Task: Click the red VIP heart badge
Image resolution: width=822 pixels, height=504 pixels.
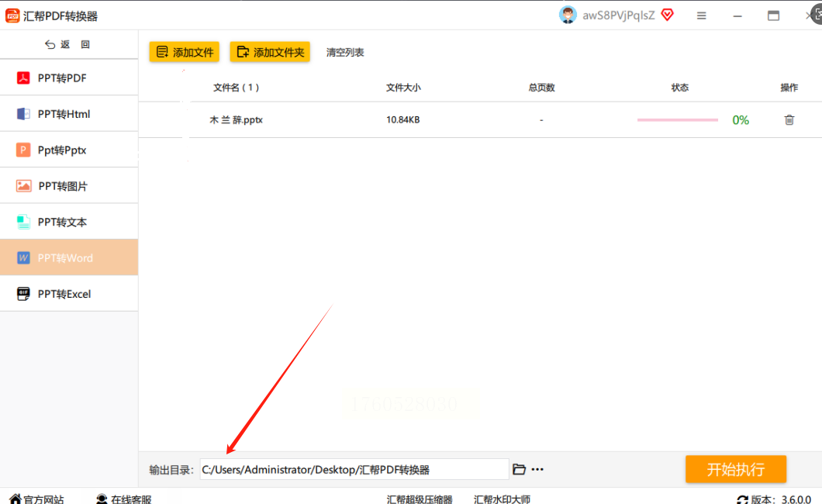Action: pos(668,16)
